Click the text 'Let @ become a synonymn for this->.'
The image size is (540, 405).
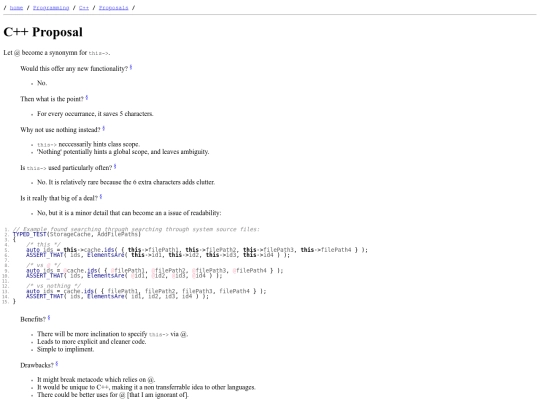[x=57, y=53]
